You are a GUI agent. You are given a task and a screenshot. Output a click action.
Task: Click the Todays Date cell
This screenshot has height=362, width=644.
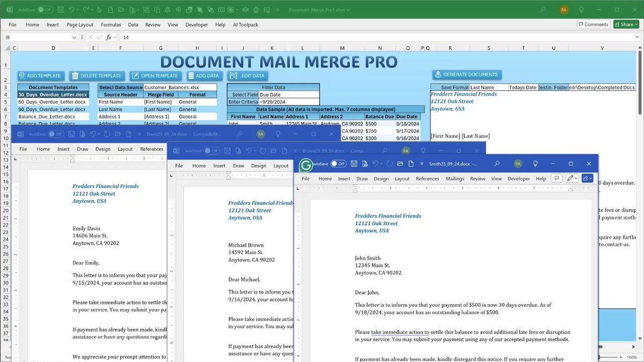523,87
